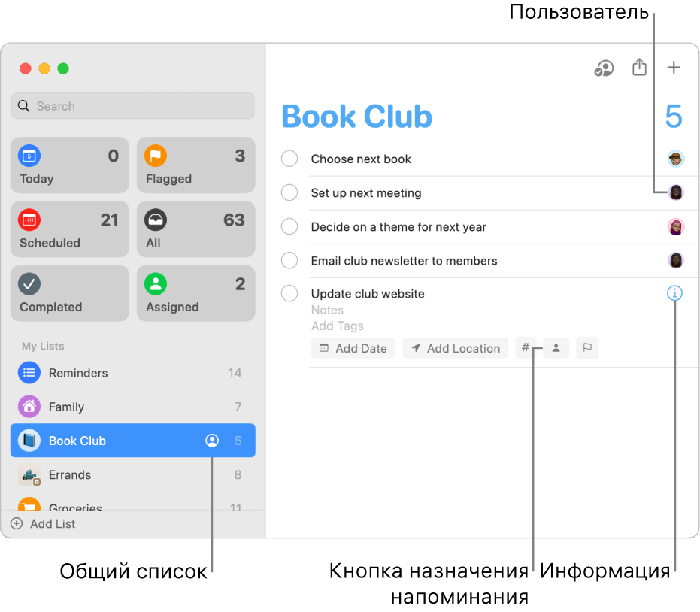Click assignee avatar on Decide on a theme
The image size is (700, 612).
[676, 226]
